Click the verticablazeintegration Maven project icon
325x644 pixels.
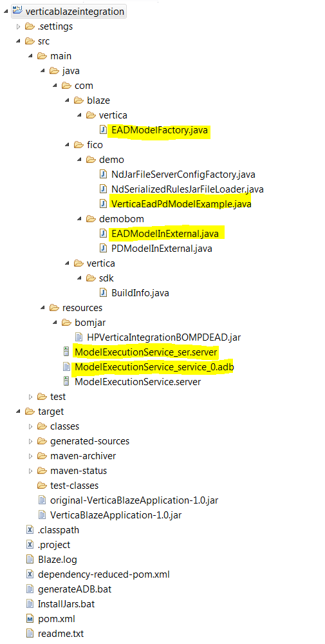(17, 11)
